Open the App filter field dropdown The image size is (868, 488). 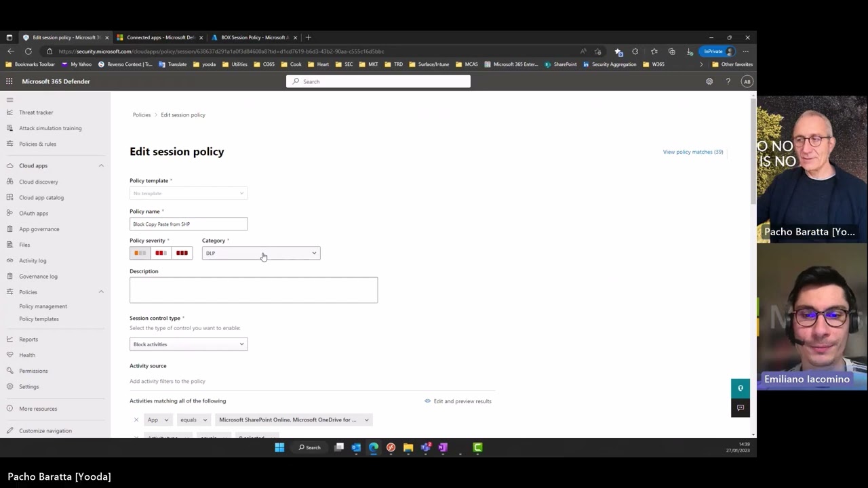pos(158,420)
